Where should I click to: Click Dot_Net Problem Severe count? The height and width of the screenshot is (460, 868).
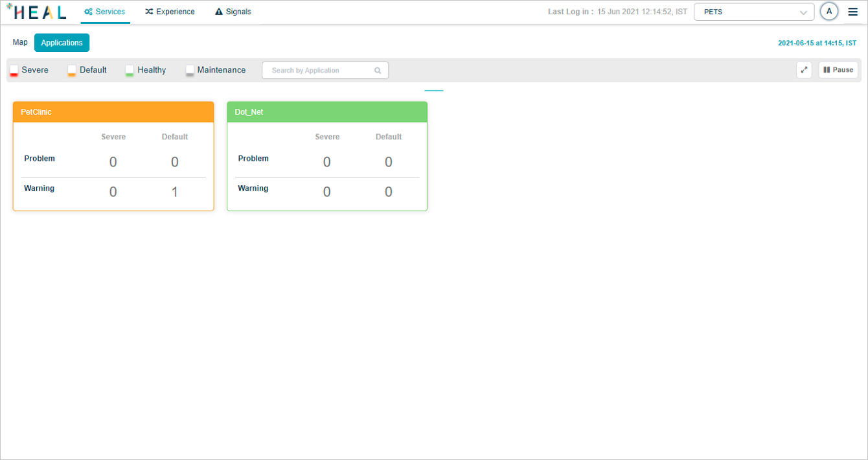(x=327, y=162)
